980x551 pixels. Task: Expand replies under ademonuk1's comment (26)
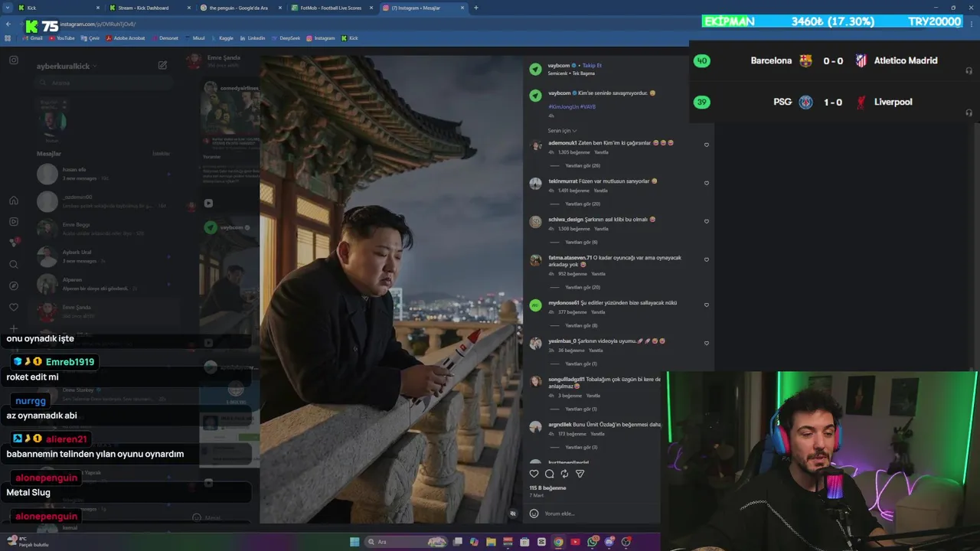pyautogui.click(x=583, y=166)
